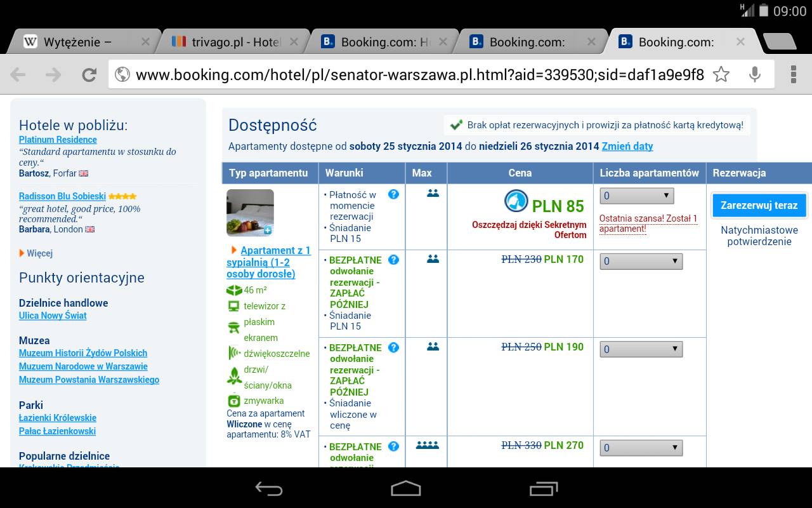Viewport: 812px width, 508px height.
Task: Open the Muzeum Powstania Warszawskiego link
Action: point(89,380)
